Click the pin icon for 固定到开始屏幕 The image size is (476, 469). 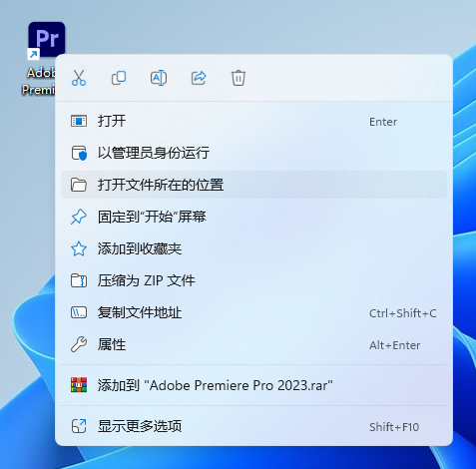[x=79, y=217]
